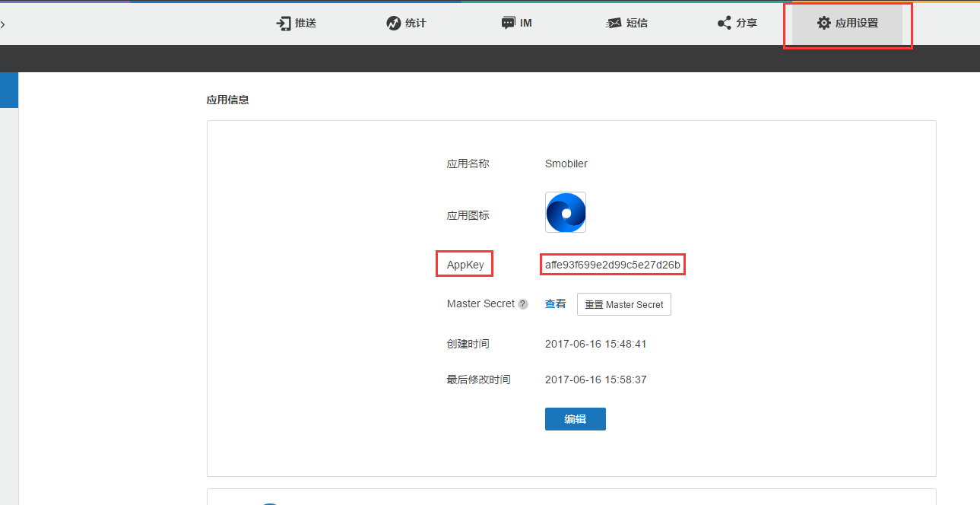Click the 应用图标 label

tap(468, 215)
